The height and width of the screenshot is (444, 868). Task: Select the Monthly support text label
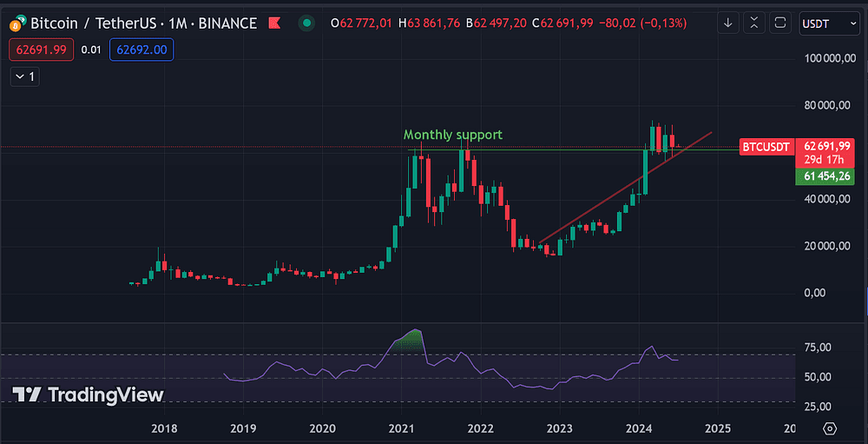[x=453, y=134]
